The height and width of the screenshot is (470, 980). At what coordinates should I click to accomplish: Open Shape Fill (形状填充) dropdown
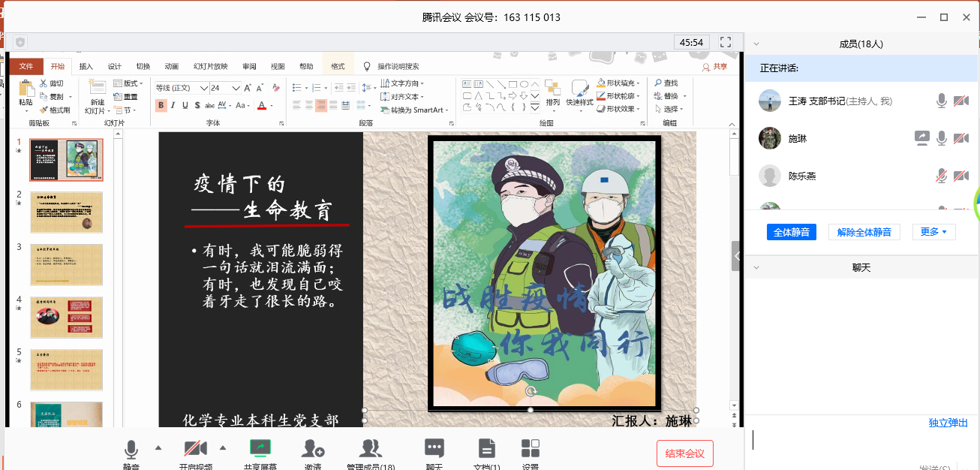tap(619, 83)
